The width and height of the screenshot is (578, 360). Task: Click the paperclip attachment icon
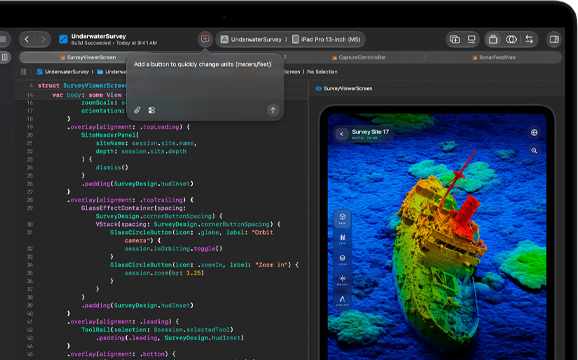click(137, 110)
